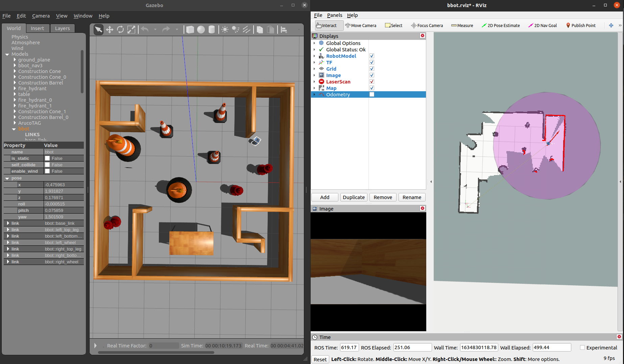Toggle the TF display checkbox
The height and width of the screenshot is (364, 624).
point(372,63)
